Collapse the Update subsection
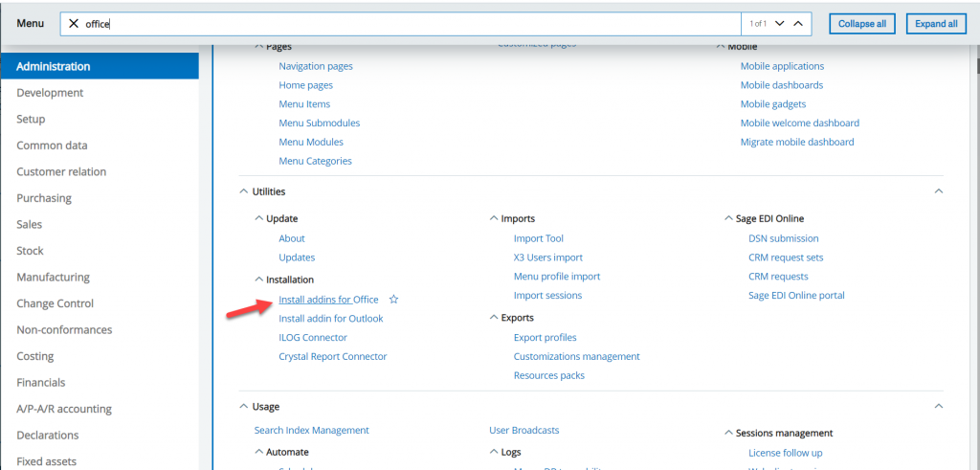 258,219
